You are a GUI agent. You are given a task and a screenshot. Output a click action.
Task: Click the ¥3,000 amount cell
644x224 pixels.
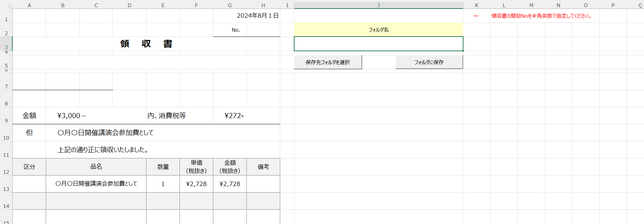[x=72, y=116]
